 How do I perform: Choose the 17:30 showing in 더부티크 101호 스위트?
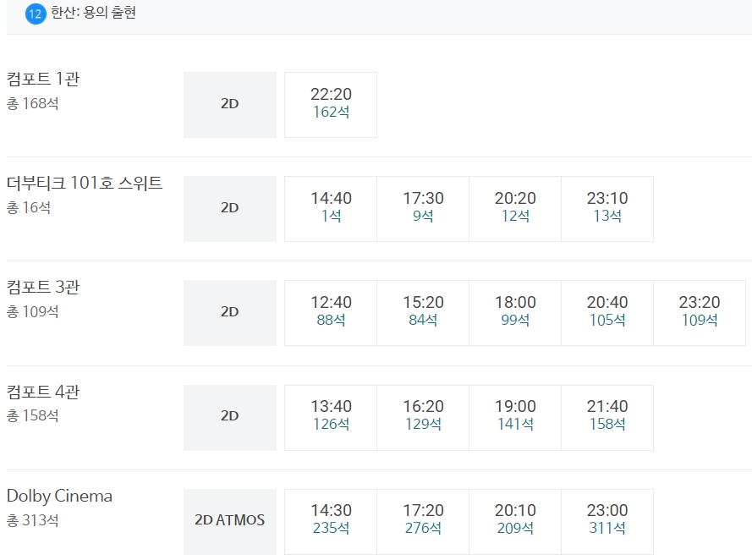point(423,209)
